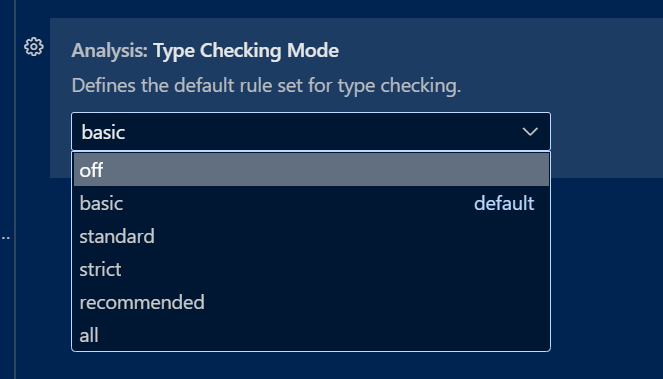This screenshot has height=379, width=663.
Task: Choose the recommended rule set option
Action: (x=311, y=302)
